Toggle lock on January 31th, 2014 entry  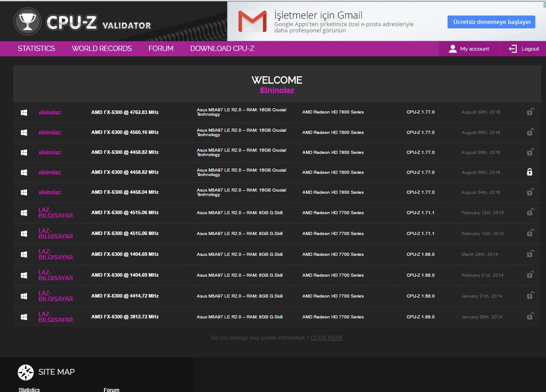coord(530,296)
